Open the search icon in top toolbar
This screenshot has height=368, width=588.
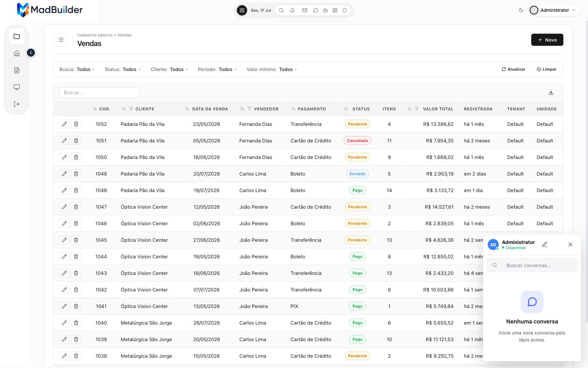coord(281,10)
